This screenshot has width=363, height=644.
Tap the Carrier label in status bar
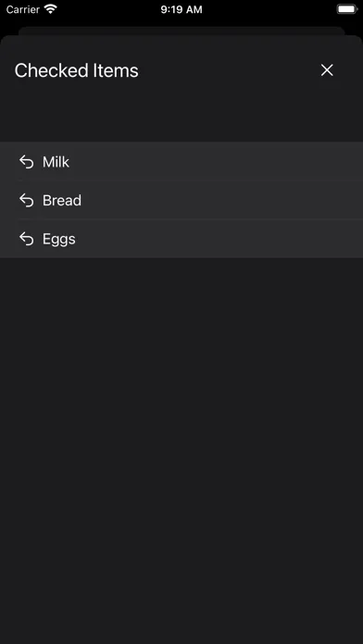click(22, 9)
